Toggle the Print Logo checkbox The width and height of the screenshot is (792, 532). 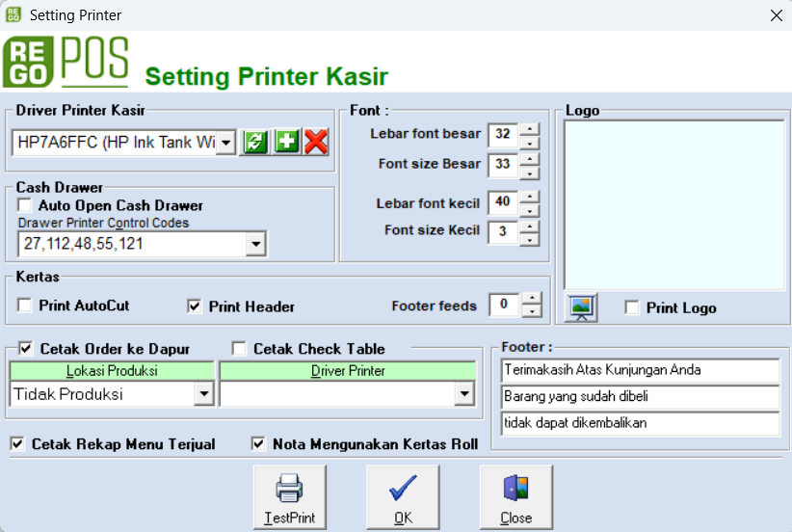tap(632, 307)
